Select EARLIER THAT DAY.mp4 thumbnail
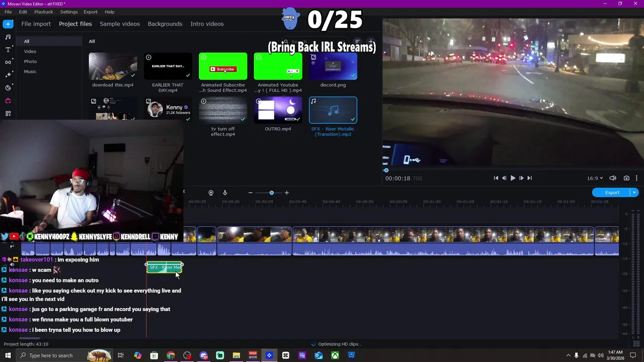This screenshot has height=362, width=644. (168, 66)
